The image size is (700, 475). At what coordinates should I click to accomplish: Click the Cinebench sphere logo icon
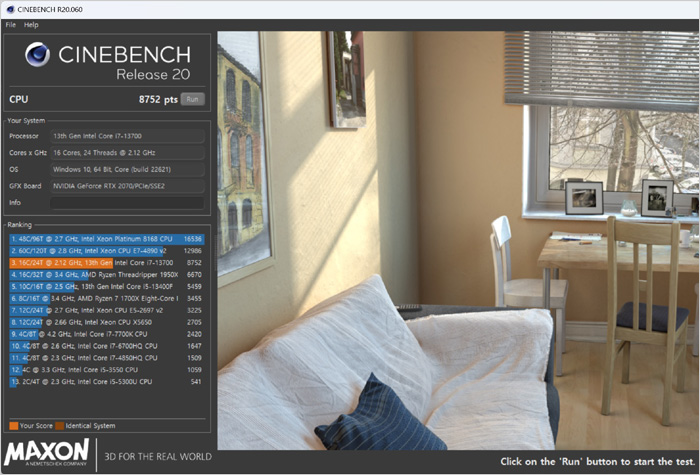coord(38,54)
